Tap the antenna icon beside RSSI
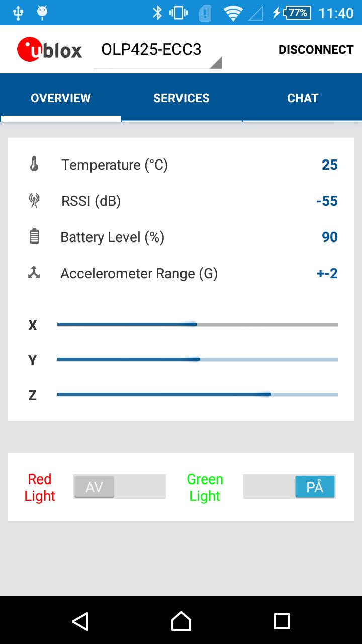The height and width of the screenshot is (644, 362). pos(34,201)
